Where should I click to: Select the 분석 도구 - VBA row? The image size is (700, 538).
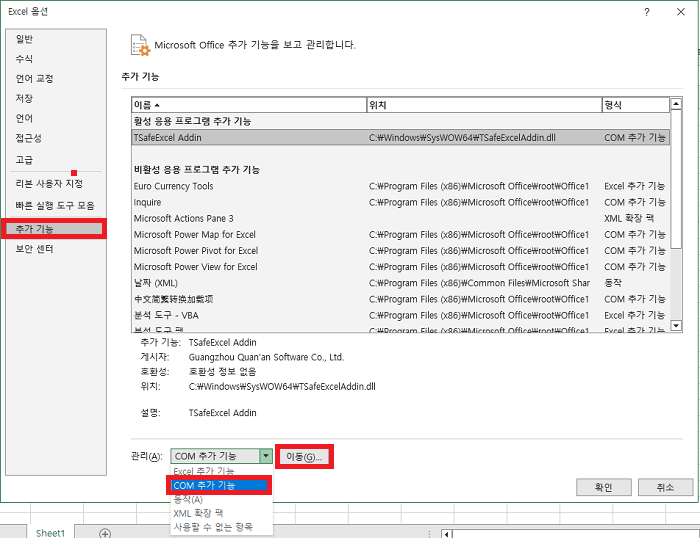coord(401,315)
